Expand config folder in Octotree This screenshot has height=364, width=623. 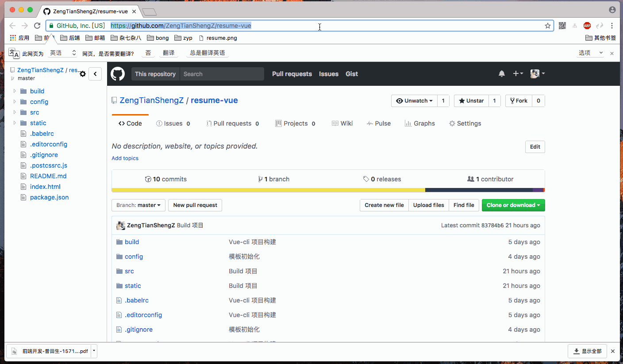click(x=15, y=101)
